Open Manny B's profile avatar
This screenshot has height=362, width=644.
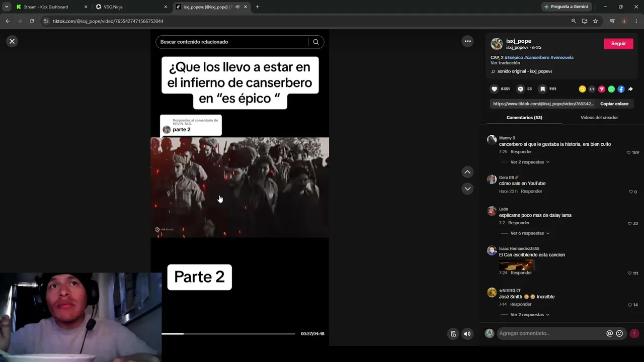pyautogui.click(x=492, y=140)
